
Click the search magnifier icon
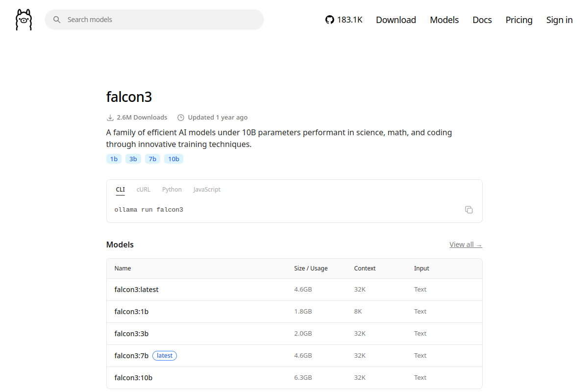(x=57, y=20)
